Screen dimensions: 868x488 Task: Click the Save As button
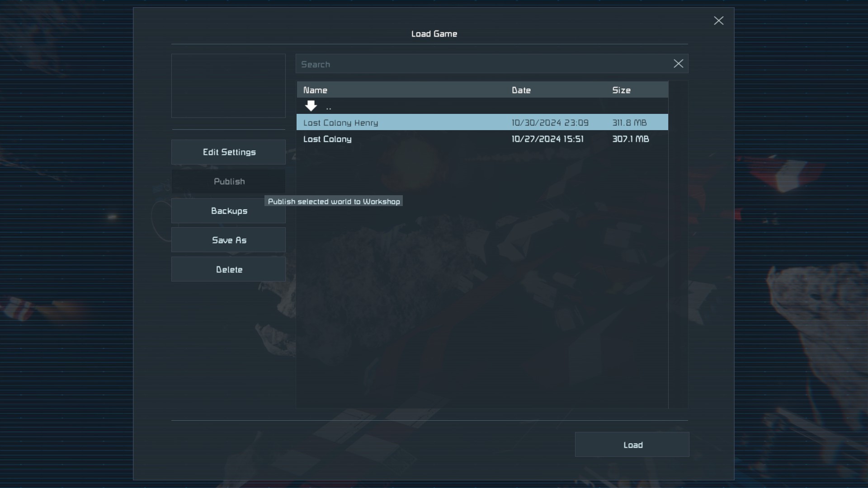[x=228, y=240]
